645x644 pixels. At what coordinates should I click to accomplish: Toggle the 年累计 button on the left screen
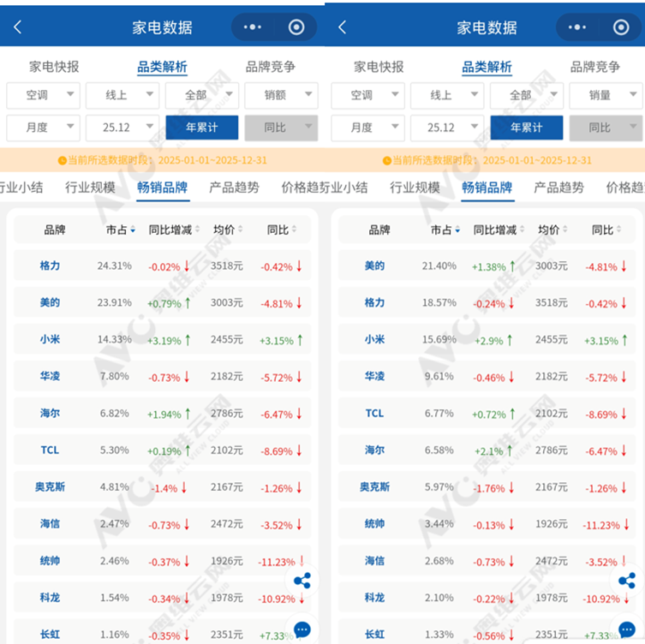click(x=201, y=128)
